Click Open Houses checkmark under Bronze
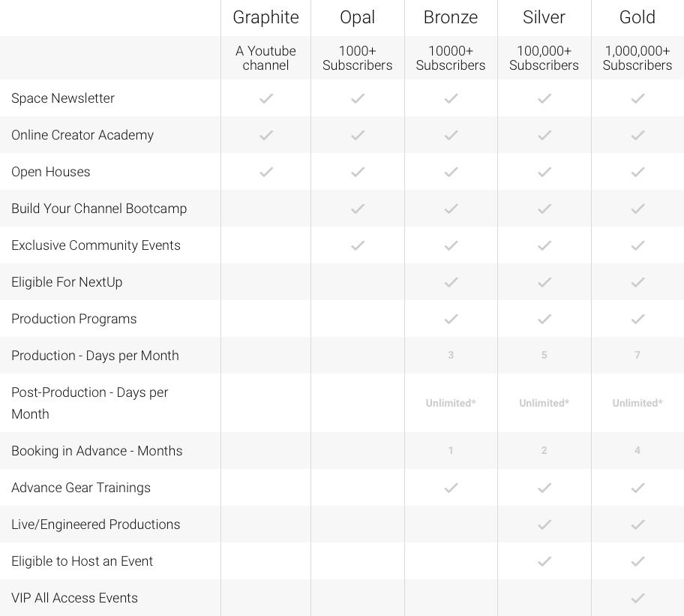This screenshot has height=616, width=684. (451, 172)
